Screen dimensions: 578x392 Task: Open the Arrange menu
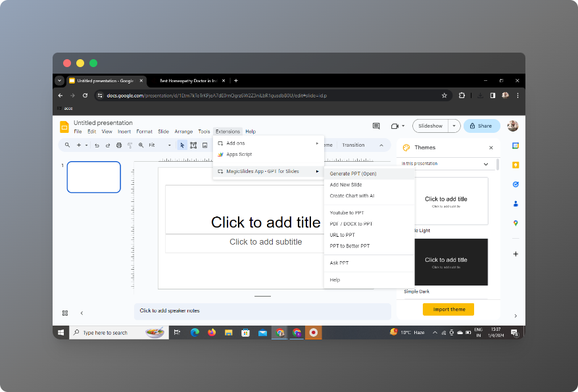click(183, 132)
